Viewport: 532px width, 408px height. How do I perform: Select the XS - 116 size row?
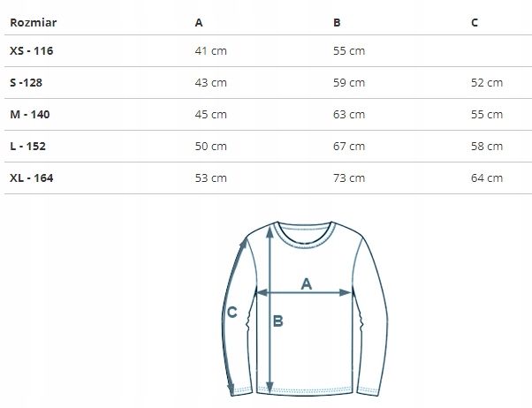[32, 50]
